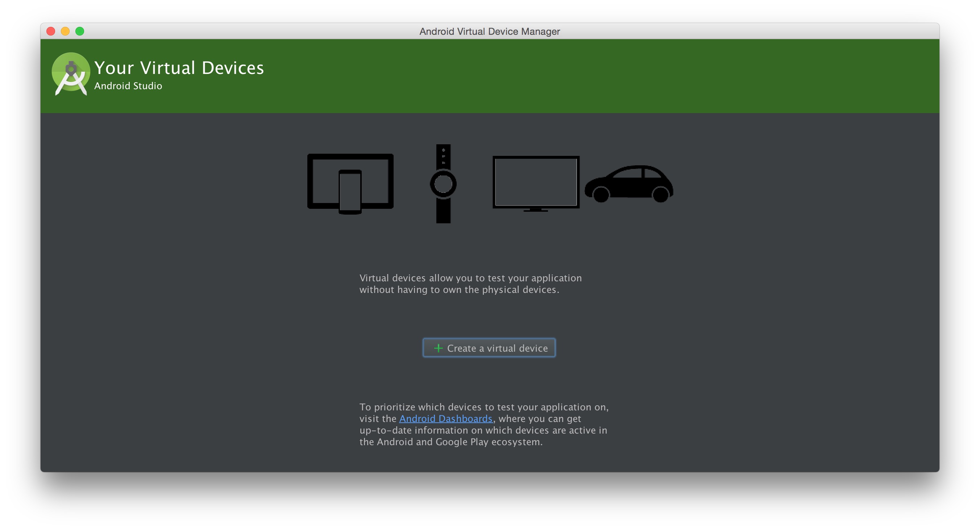980x530 pixels.
Task: Click the Your Virtual Devices heading
Action: tap(179, 68)
